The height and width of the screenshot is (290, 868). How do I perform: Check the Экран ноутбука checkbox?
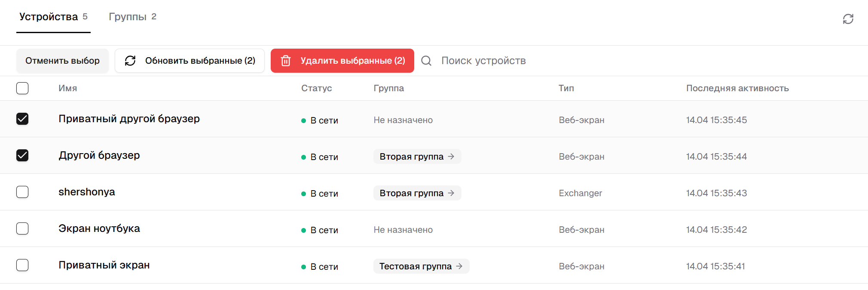point(22,228)
